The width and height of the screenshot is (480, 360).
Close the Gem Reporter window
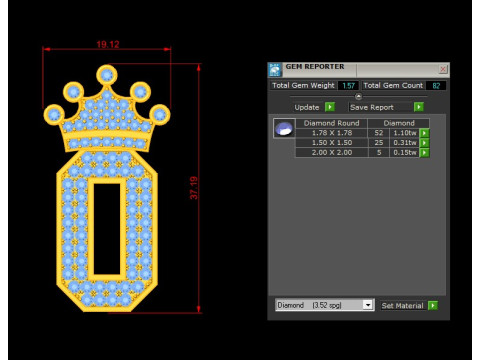pyautogui.click(x=443, y=69)
